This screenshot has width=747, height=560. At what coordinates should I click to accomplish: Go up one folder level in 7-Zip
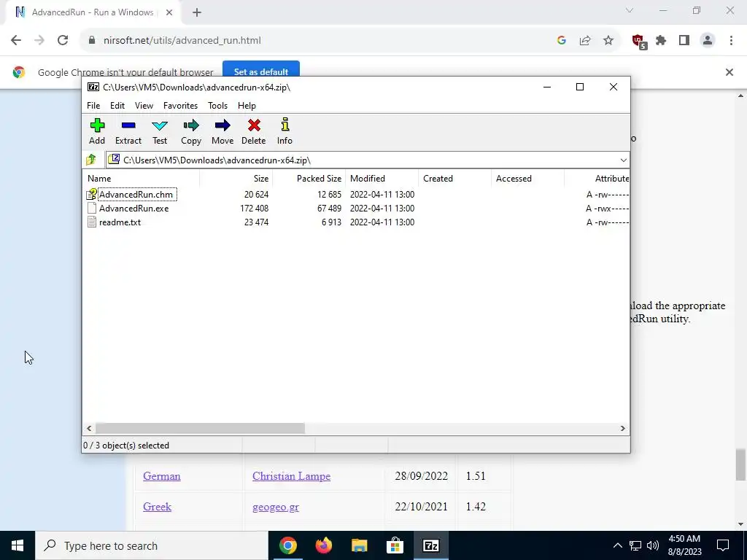point(91,160)
